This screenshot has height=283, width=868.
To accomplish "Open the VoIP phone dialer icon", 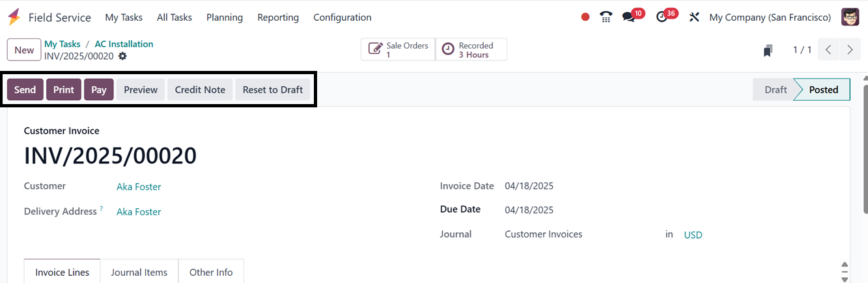I will (x=606, y=18).
